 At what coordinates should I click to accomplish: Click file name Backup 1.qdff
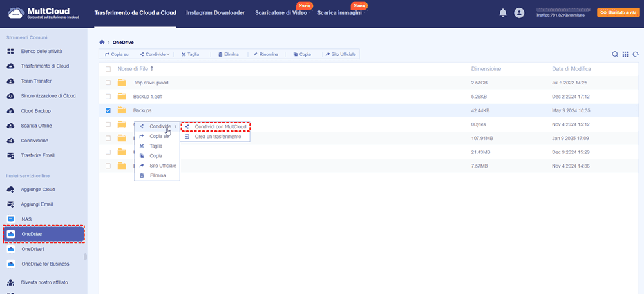pyautogui.click(x=148, y=97)
